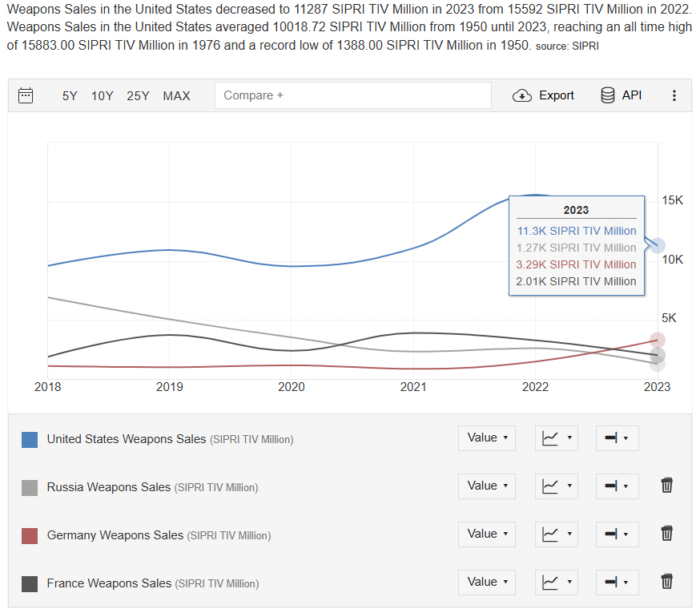Screen dimensions: 700x613
Task: Switch to the 25Y time range
Action: [138, 96]
